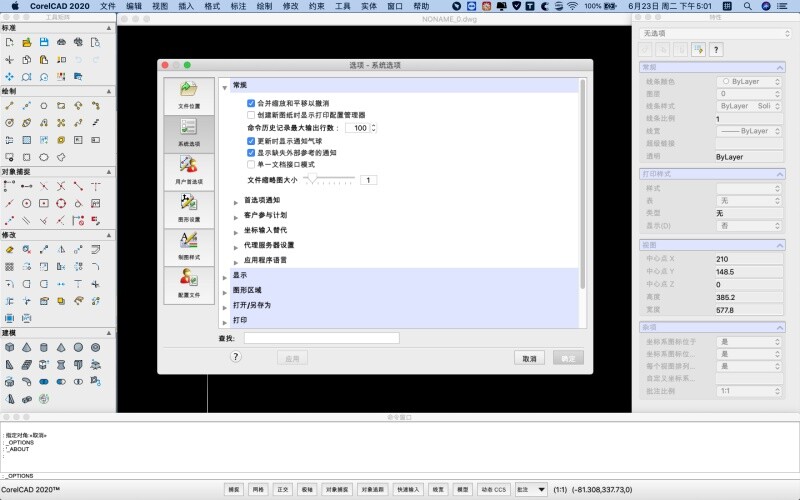Expand 代理服务器设置 tree item
800x500 pixels.
coord(236,247)
